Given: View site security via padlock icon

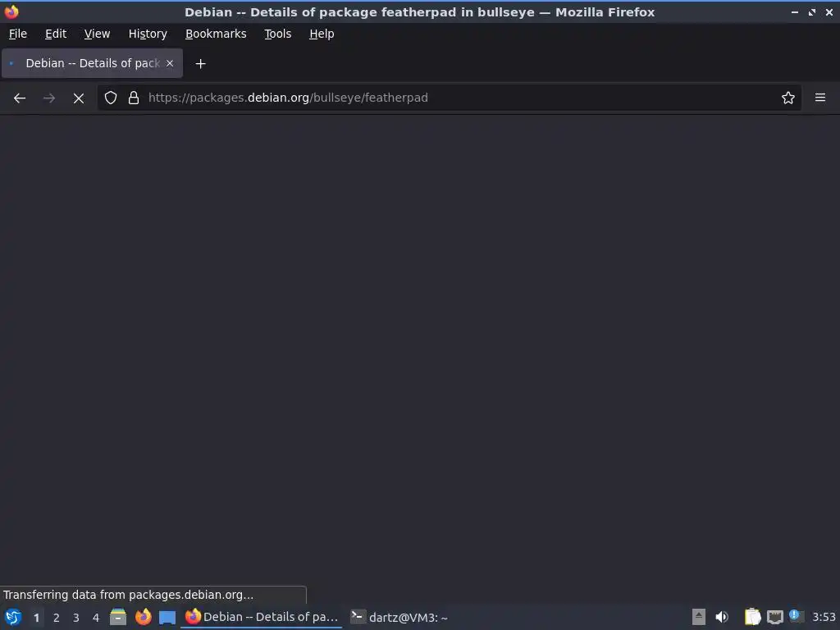Looking at the screenshot, I should coord(134,98).
